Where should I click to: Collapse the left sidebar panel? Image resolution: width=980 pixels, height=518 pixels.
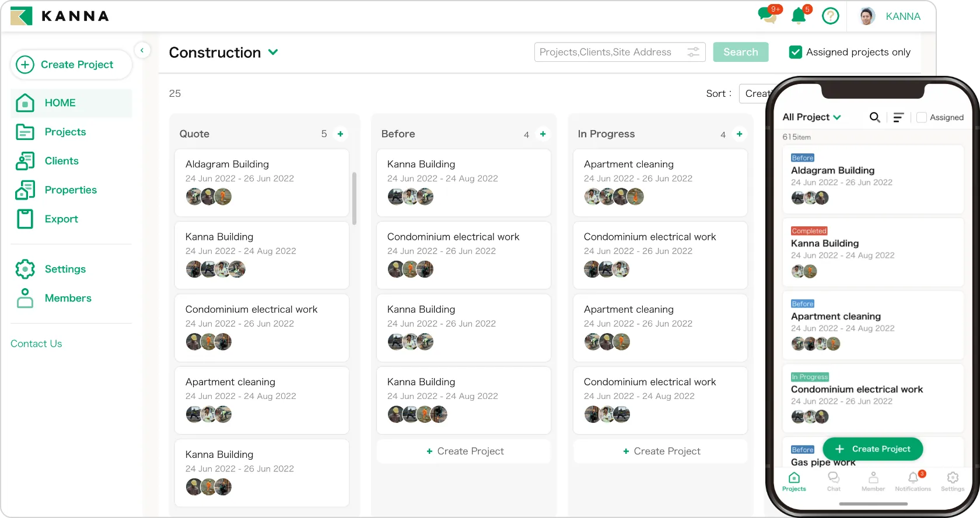click(x=142, y=50)
